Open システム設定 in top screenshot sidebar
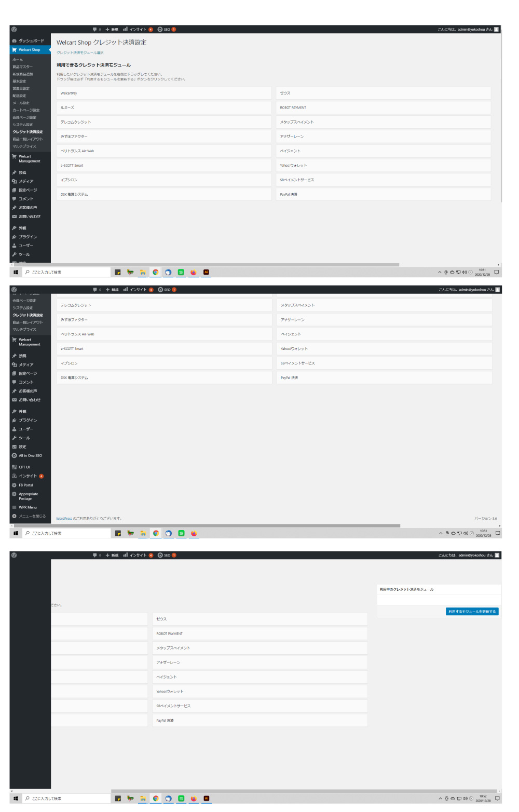 [23, 125]
